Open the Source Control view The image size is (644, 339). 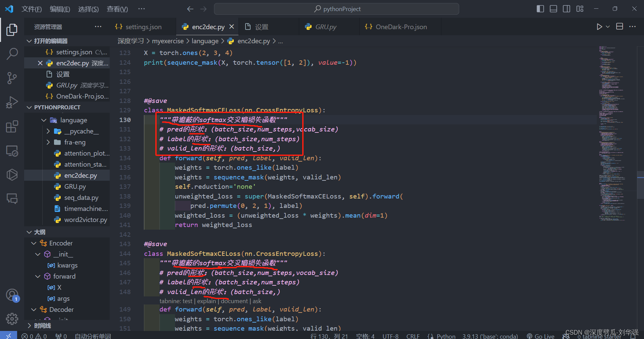[12, 78]
